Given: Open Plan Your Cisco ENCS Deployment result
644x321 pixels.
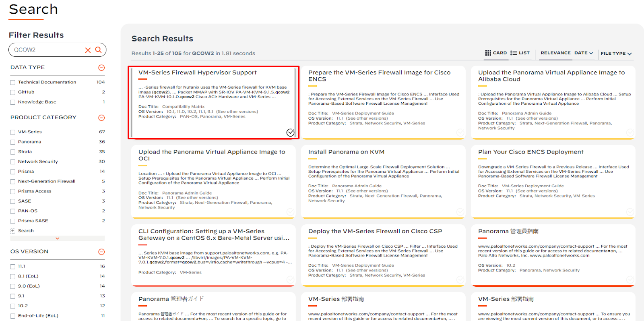Looking at the screenshot, I should coord(530,152).
